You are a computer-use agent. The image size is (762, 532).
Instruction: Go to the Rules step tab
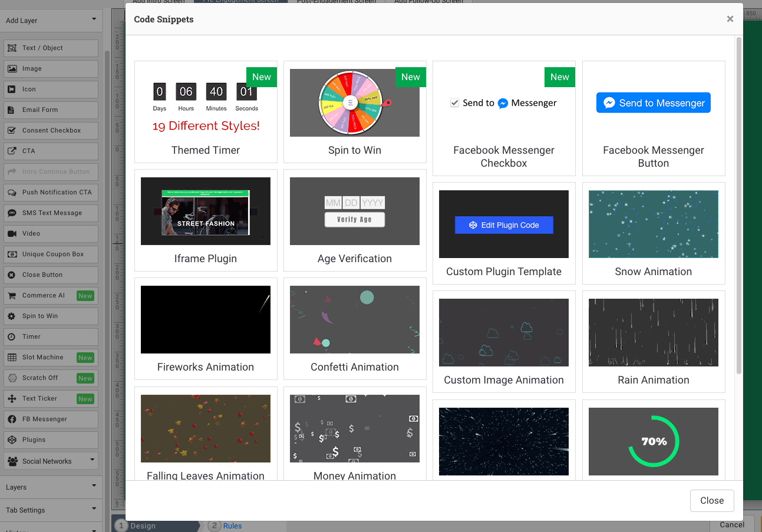pyautogui.click(x=232, y=526)
